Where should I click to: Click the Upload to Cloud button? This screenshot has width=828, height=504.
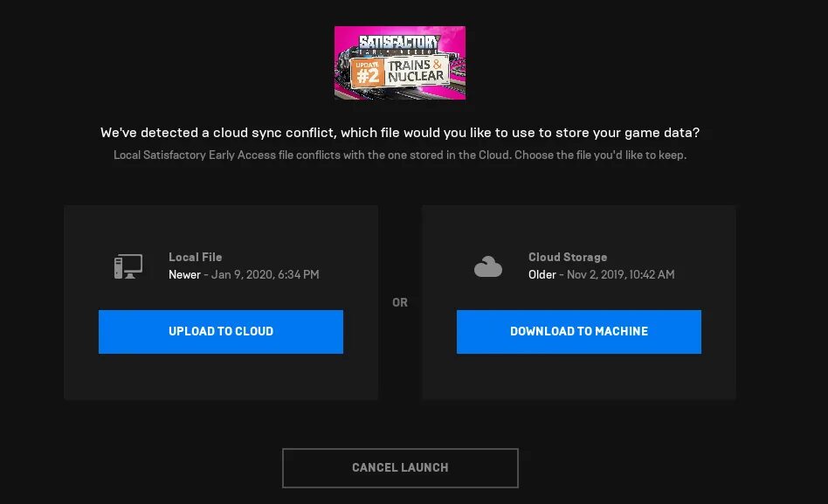click(221, 332)
